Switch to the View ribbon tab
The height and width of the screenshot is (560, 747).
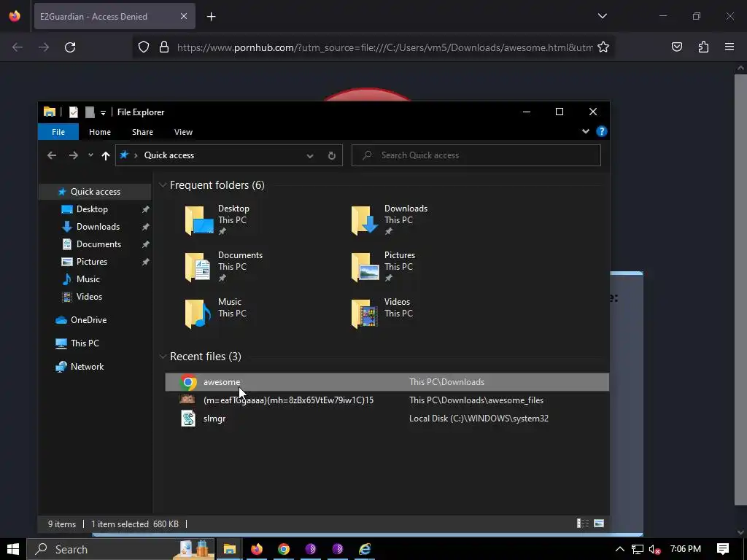pos(183,132)
